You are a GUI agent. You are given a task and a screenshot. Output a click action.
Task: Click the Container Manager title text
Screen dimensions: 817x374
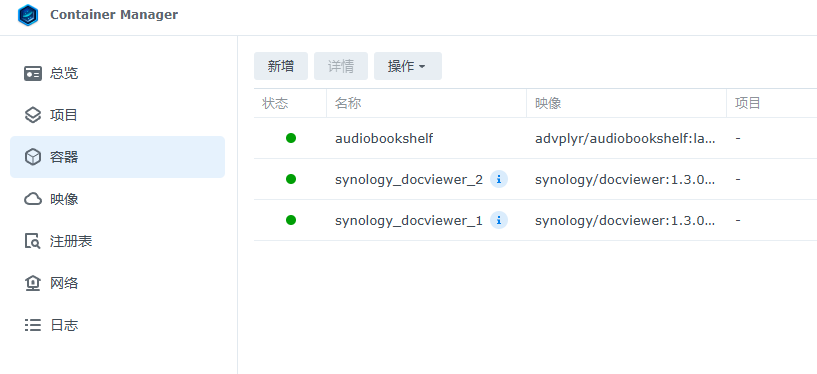tap(114, 15)
